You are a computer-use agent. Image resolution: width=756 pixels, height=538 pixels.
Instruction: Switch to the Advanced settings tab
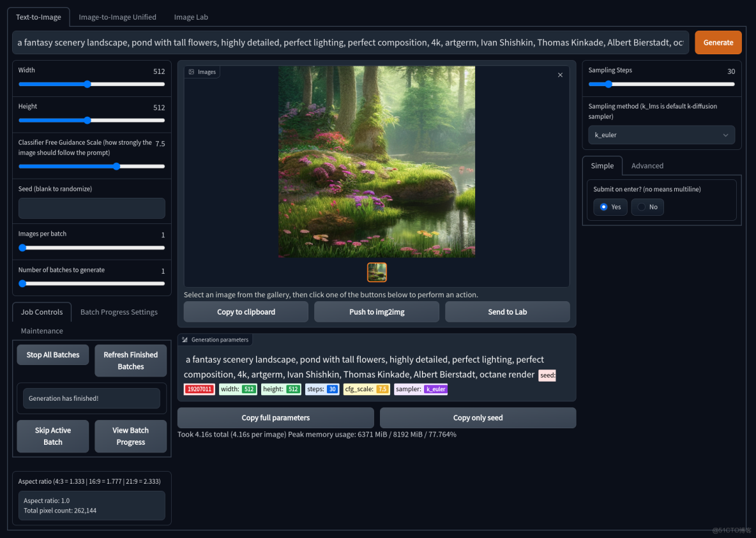(x=647, y=165)
